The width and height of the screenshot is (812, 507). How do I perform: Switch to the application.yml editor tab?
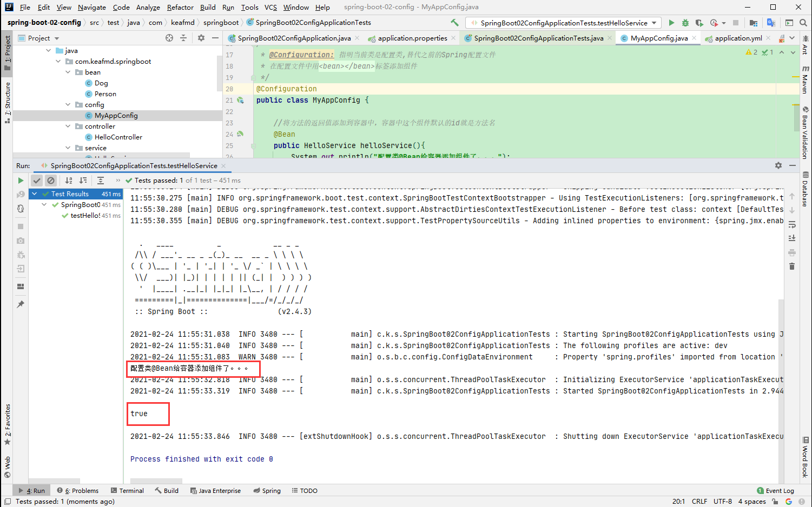(739, 38)
